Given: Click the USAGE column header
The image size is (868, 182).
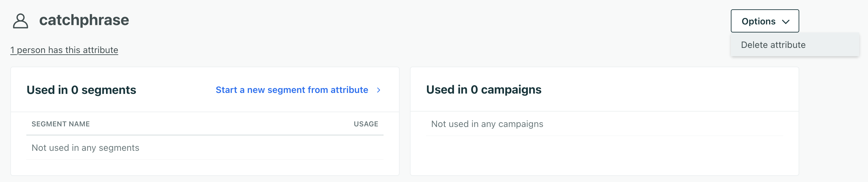Looking at the screenshot, I should click(x=366, y=124).
